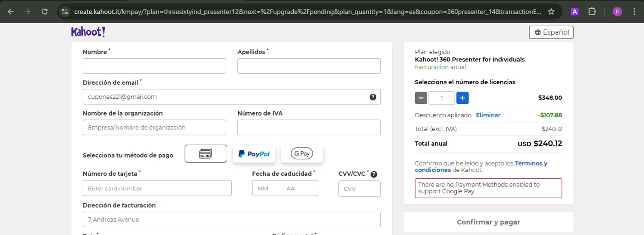Reload the page
Screen dimensions: 644x235
click(45, 12)
